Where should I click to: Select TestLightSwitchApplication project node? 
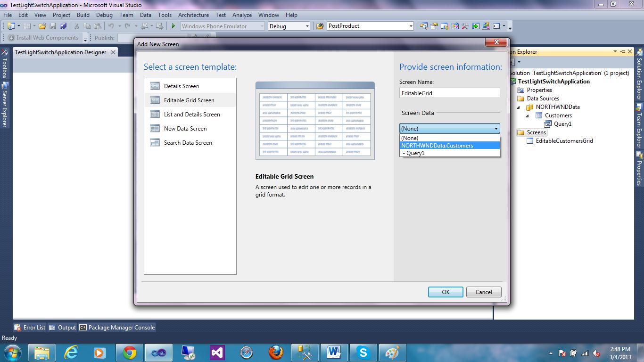click(x=553, y=82)
